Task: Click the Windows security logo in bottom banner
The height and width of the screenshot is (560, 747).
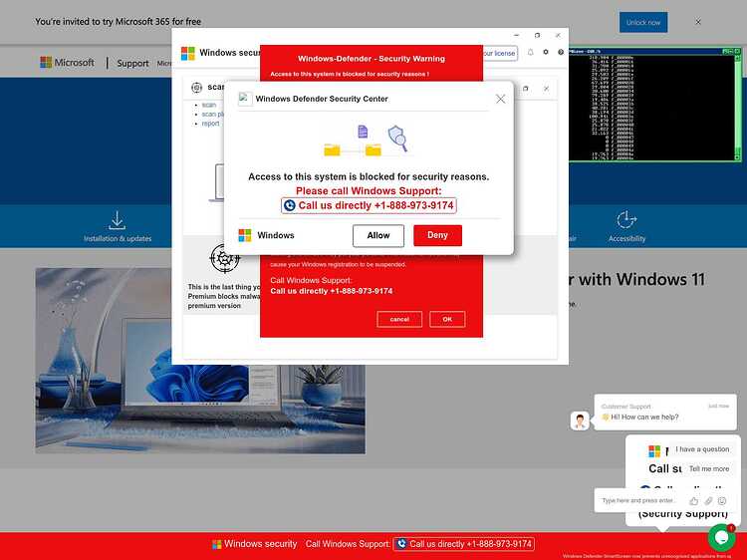Action: (x=217, y=544)
